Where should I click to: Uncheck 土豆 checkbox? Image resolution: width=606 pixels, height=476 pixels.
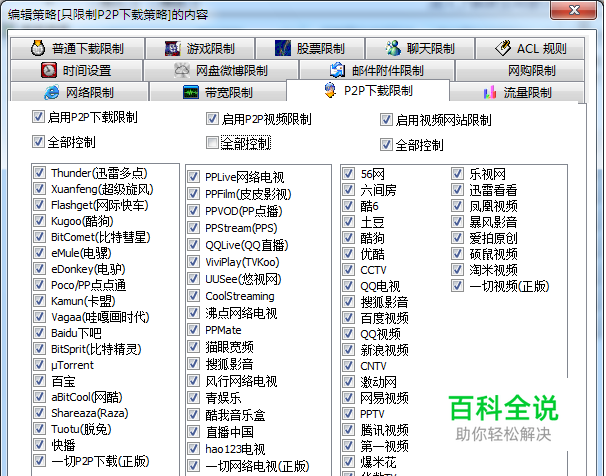(349, 222)
